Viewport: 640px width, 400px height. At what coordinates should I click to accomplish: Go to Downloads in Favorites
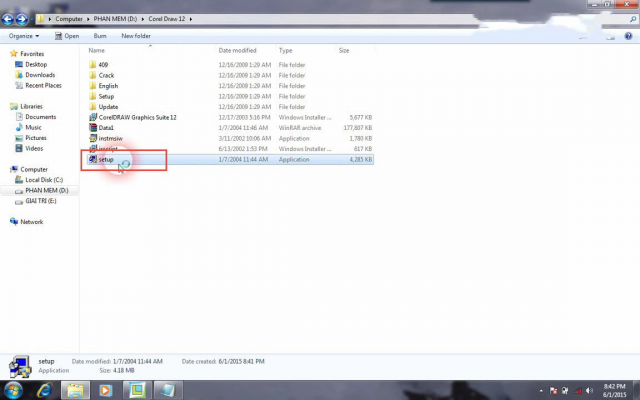coord(40,75)
